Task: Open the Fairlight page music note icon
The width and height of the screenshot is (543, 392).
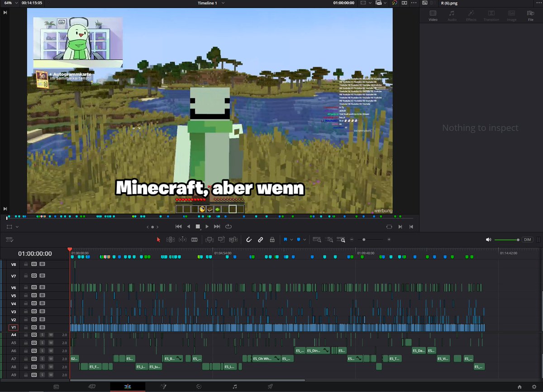Action: 234,387
